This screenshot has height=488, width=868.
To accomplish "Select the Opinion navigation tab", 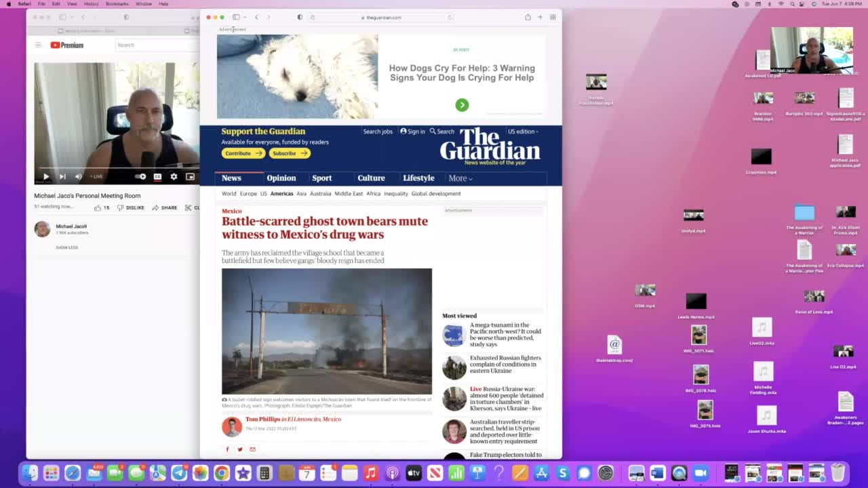I will tap(281, 178).
